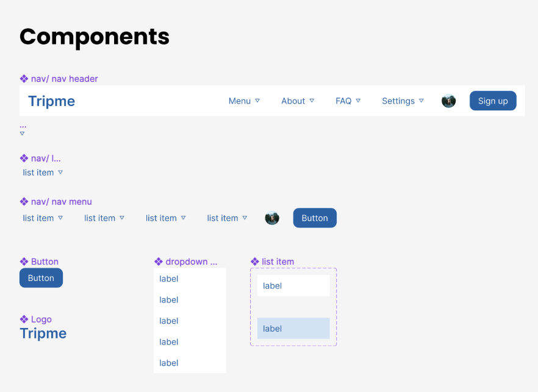Click the avatar photo in nav header

click(448, 101)
